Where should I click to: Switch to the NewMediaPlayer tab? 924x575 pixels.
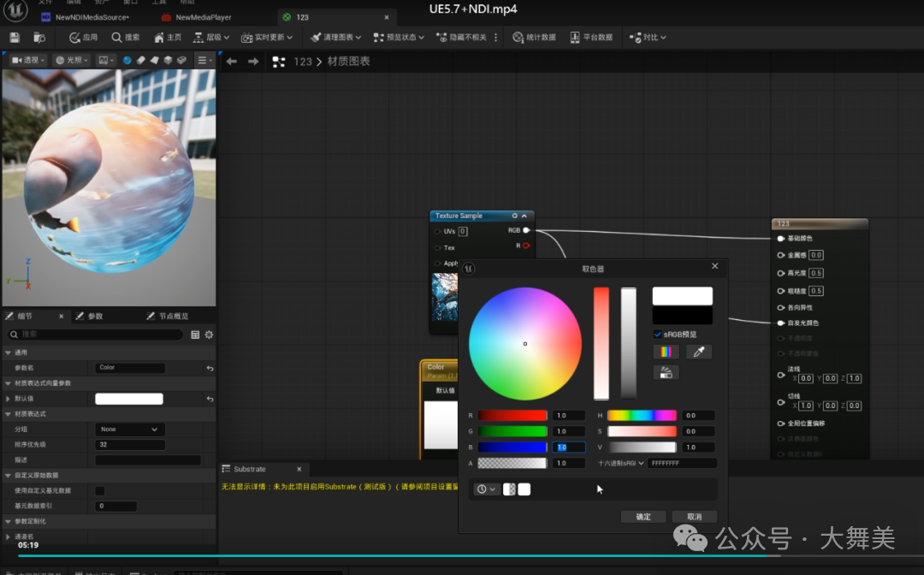coord(203,17)
